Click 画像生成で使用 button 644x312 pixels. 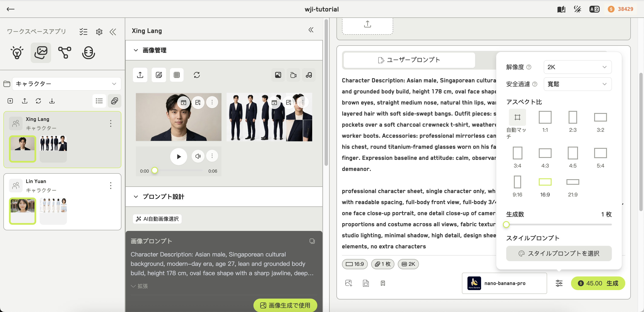[285, 305]
